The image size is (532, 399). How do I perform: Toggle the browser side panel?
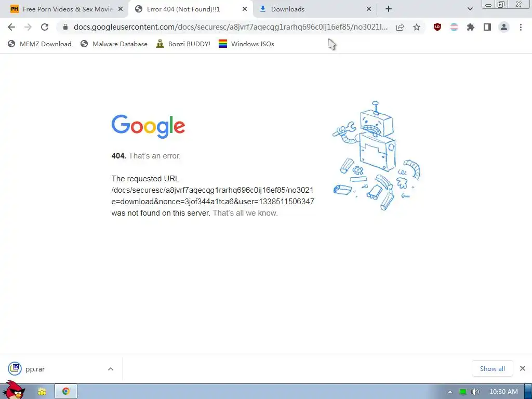(487, 27)
